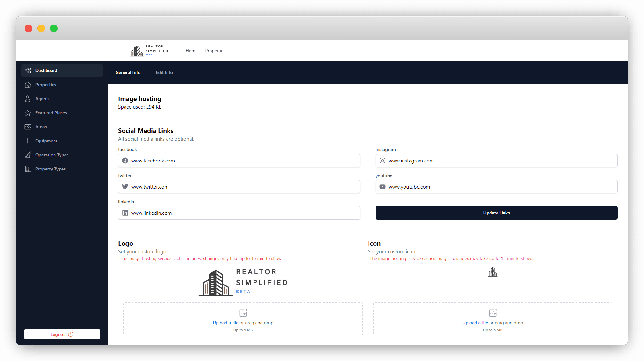Select the General Info tab
Viewport: 644px width, 361px height.
tap(128, 73)
